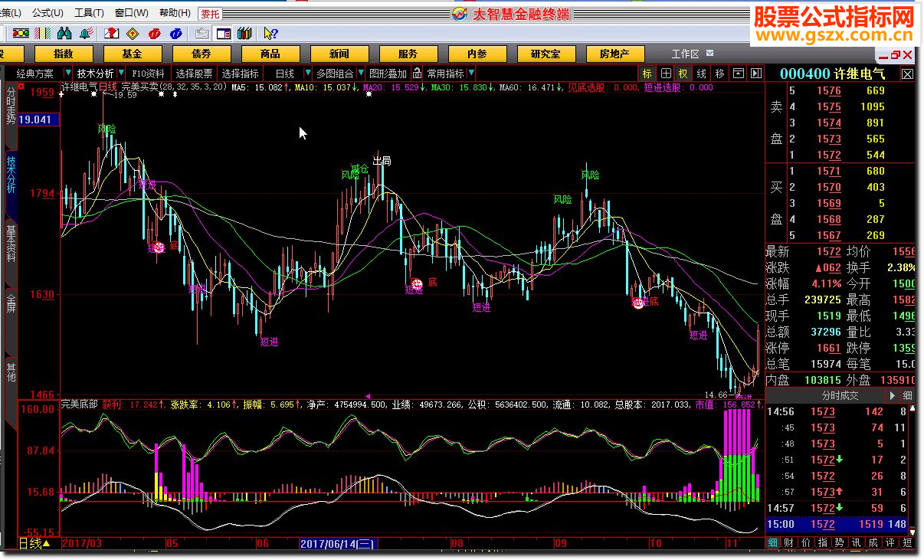Screen dimensions: 924x560
Task: Click the 工作区 envelope dropdown icon
Action: pos(710,54)
